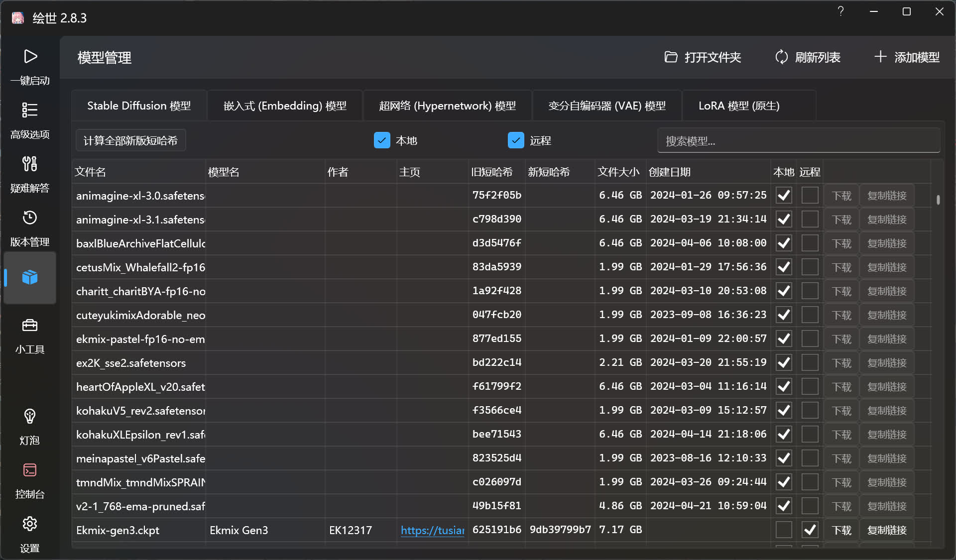Toggle the remote (远程) filter checkbox
The image size is (956, 560).
pos(516,140)
